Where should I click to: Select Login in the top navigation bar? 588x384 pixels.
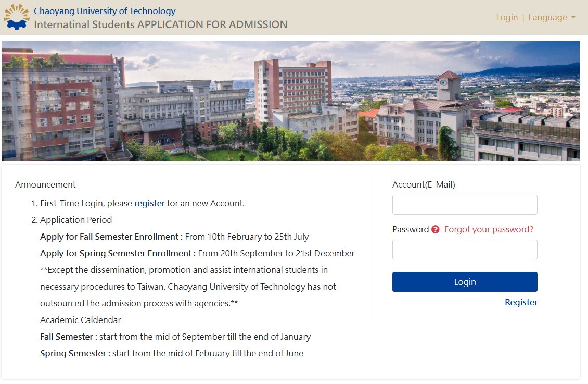506,17
